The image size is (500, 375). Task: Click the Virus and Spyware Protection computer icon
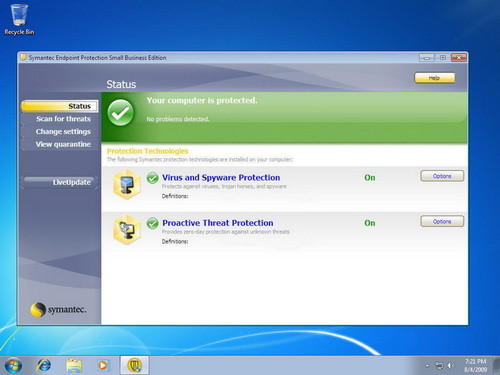tap(126, 184)
